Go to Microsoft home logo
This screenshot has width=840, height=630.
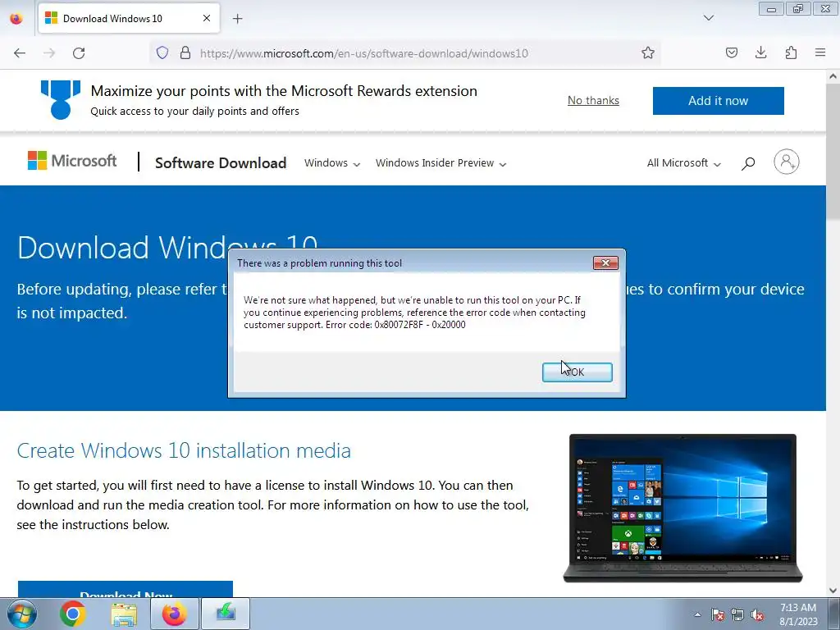click(72, 161)
